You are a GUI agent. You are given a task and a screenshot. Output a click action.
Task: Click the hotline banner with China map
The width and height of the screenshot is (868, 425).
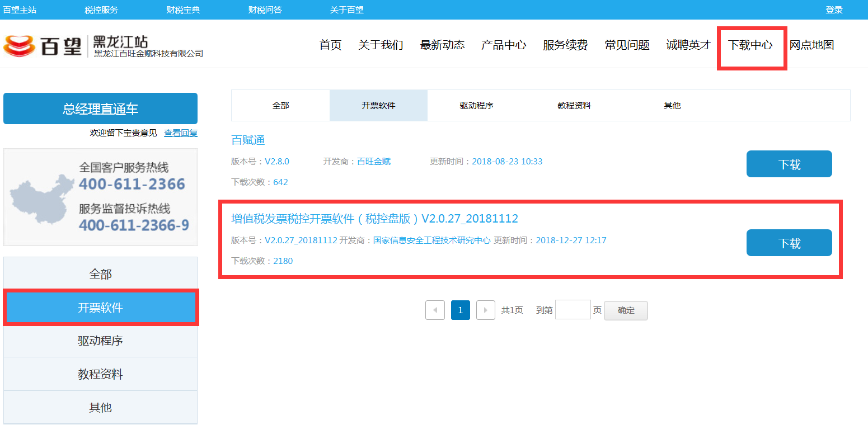[100, 197]
